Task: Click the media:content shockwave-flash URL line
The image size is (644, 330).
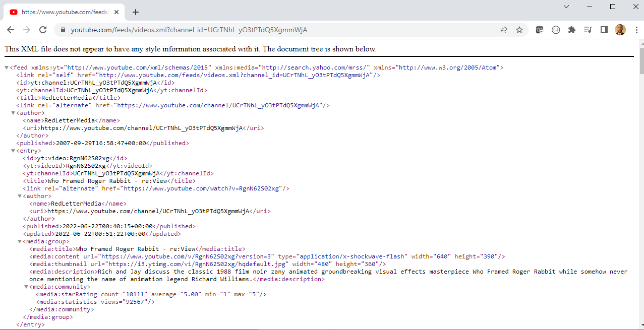Action: point(267,256)
